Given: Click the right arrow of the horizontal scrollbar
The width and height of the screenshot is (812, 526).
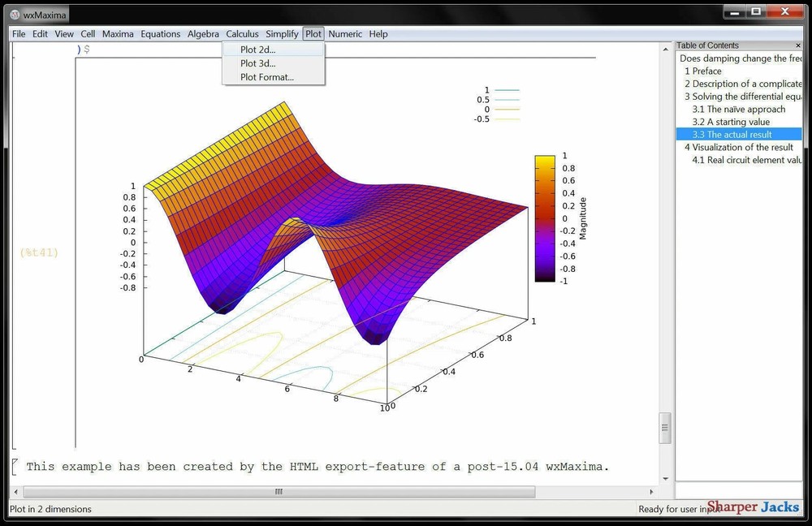Looking at the screenshot, I should click(653, 491).
